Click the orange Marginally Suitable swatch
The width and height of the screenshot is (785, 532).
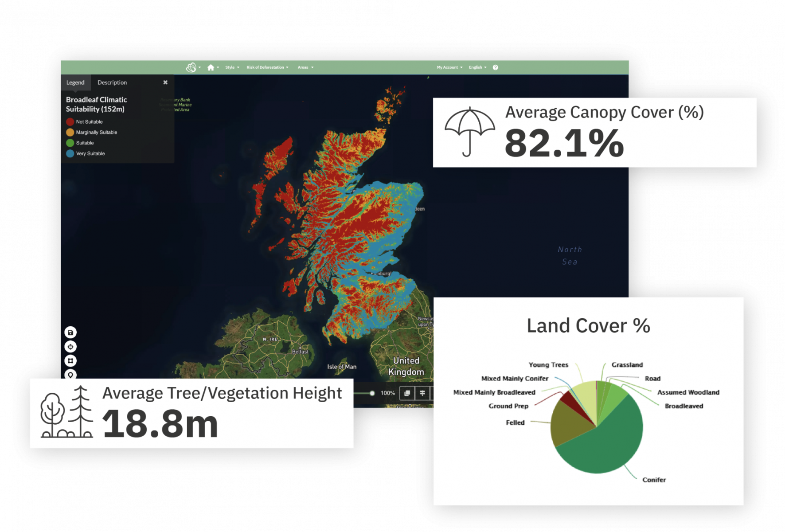70,133
